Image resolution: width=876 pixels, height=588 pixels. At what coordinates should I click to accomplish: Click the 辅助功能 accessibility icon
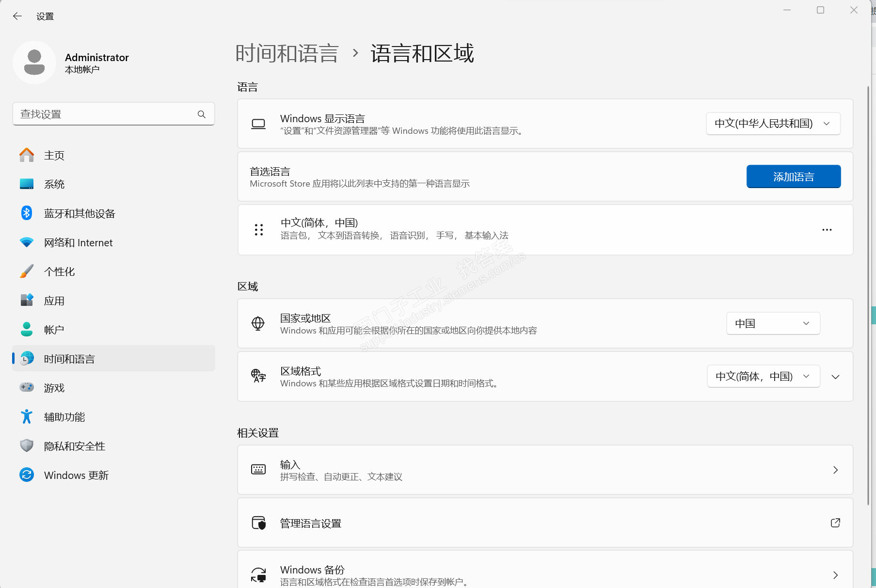(x=27, y=417)
